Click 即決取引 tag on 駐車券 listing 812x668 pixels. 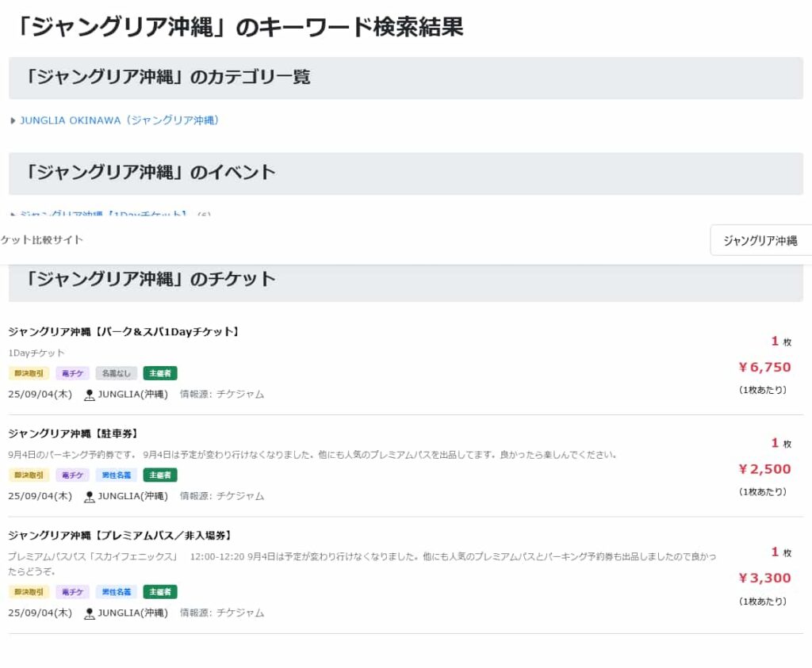[29, 475]
